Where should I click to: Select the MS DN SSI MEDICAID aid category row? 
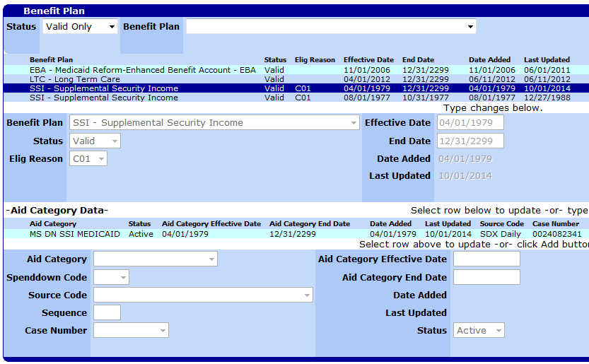tap(75, 234)
